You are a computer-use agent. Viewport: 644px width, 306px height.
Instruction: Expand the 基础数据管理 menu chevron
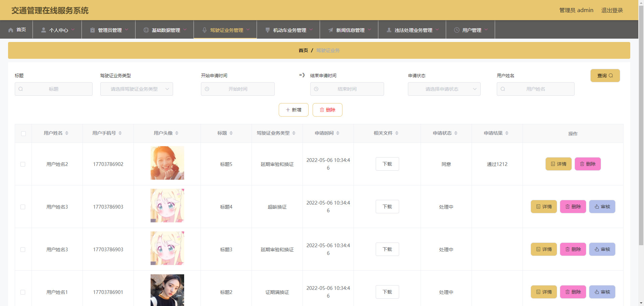pos(185,30)
